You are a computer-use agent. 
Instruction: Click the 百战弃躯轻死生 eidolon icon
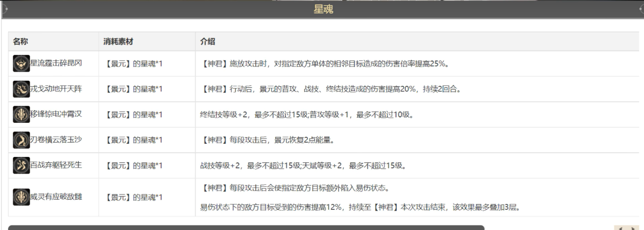click(21, 166)
